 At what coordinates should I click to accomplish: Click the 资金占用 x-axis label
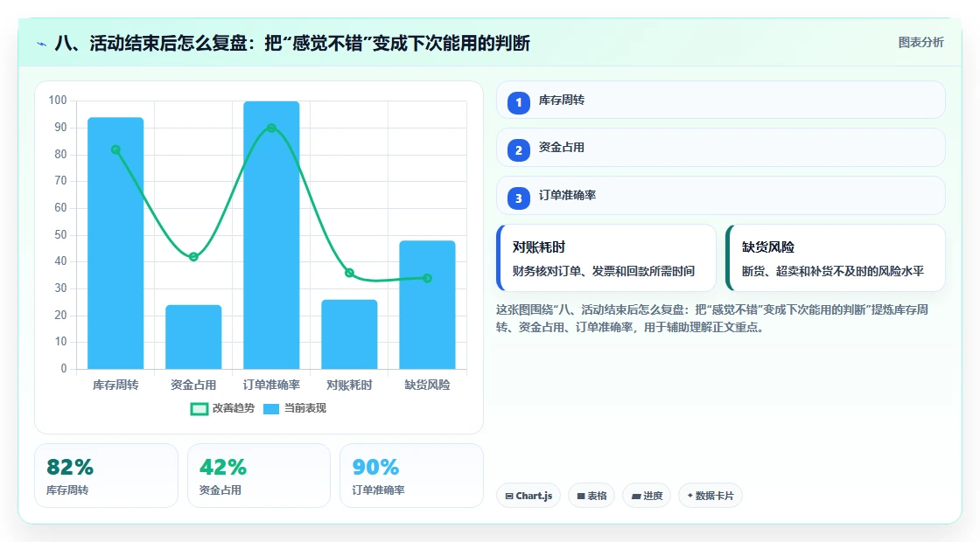193,386
